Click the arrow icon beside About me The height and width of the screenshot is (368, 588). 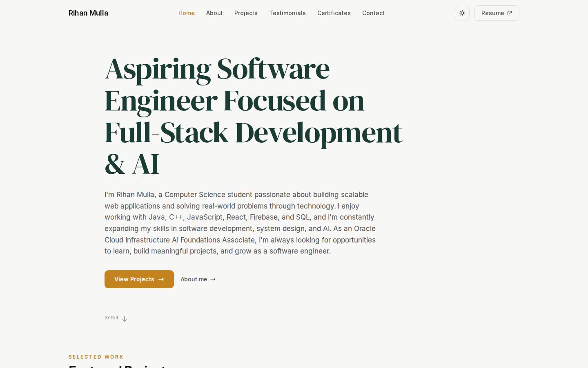[213, 279]
